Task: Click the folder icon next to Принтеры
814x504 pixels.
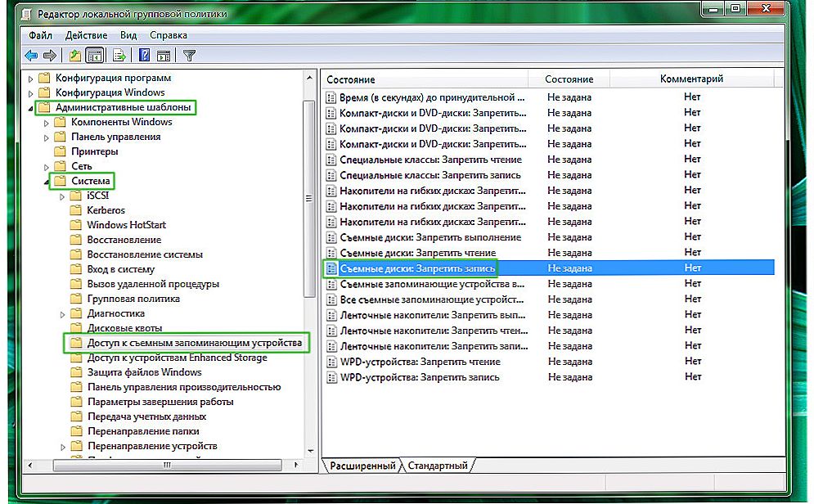Action: coord(61,151)
